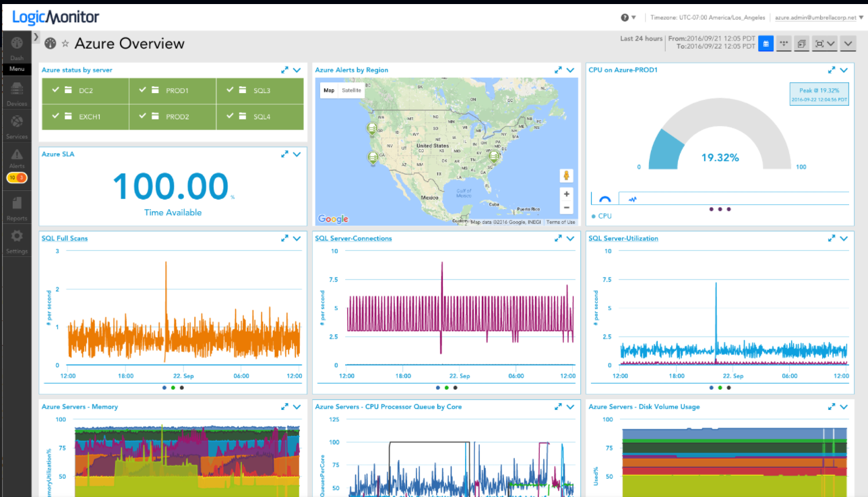Screen dimensions: 868x497
Task: Zoom in on the alerts map
Action: coord(567,194)
